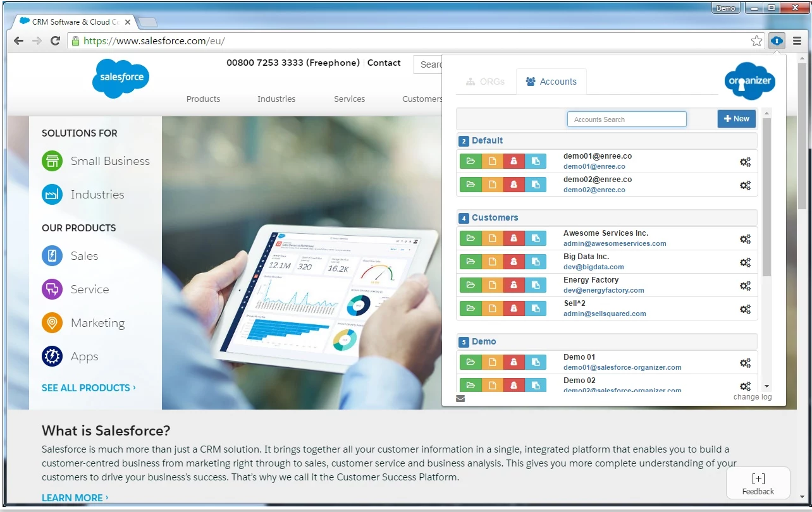Open settings gears for demo02@enree.co

(x=745, y=185)
